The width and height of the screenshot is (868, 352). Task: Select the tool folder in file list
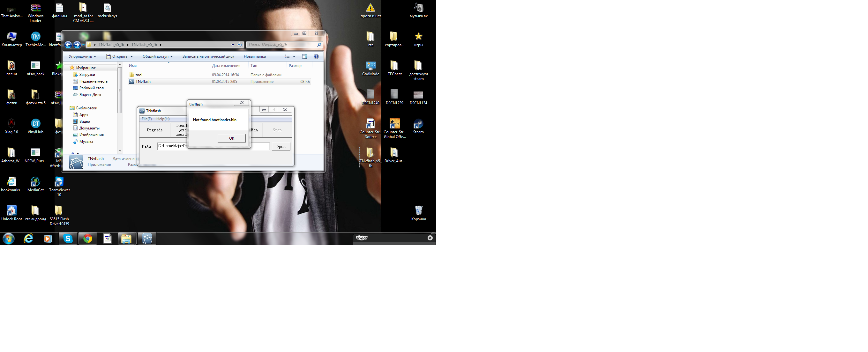tap(139, 75)
